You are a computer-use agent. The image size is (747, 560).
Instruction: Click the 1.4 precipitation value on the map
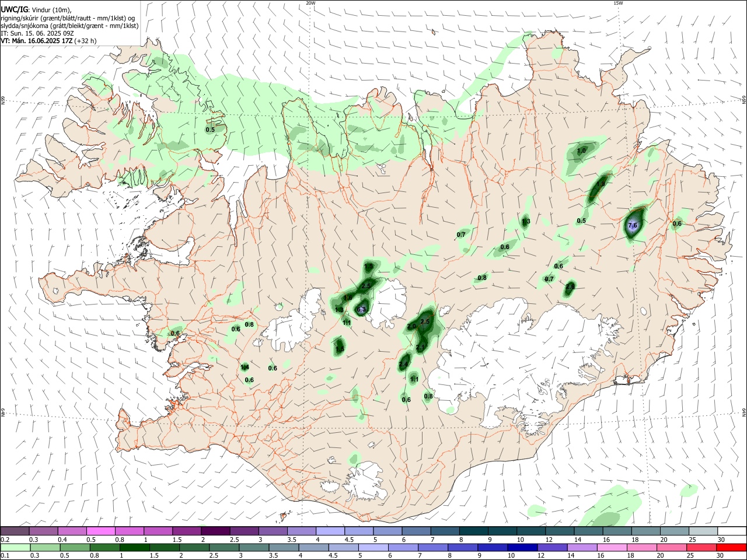click(x=245, y=367)
